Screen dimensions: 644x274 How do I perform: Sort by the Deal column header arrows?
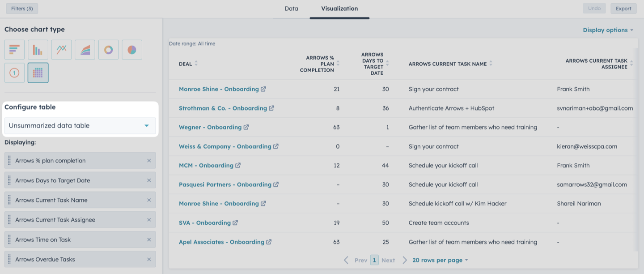196,64
